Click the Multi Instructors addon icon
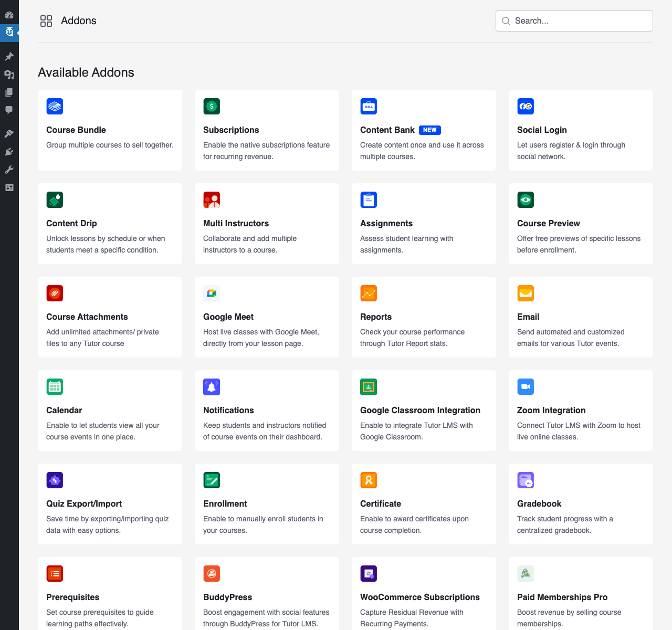This screenshot has height=630, width=672. tap(212, 200)
